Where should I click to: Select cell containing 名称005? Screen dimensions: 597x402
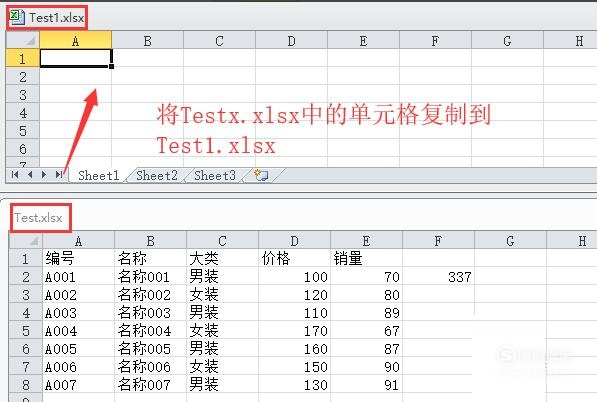[x=150, y=348]
